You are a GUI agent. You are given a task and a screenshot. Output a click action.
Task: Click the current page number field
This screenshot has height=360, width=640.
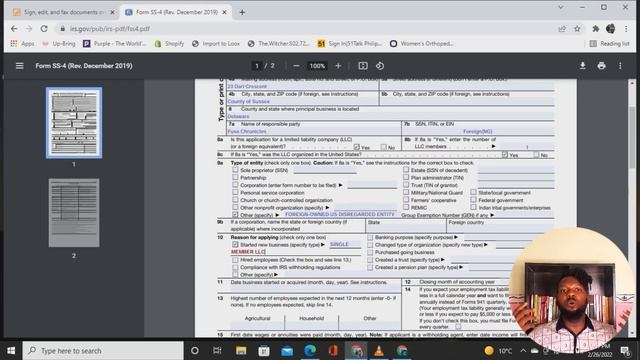pos(256,66)
